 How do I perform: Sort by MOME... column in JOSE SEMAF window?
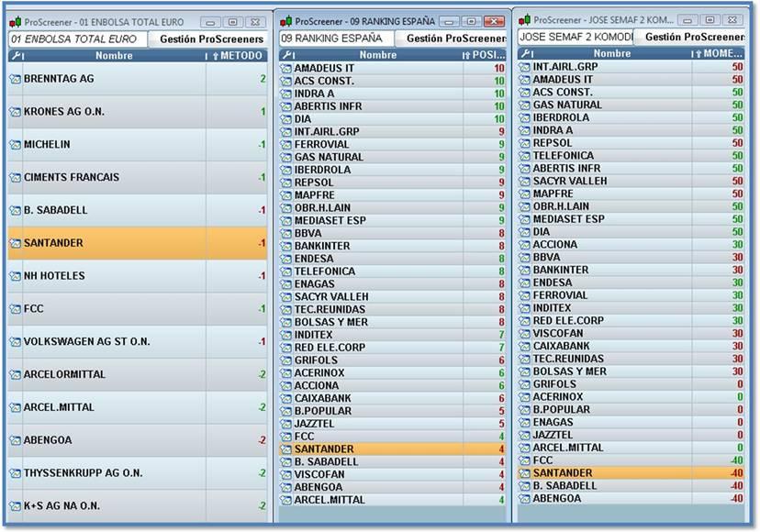[719, 53]
